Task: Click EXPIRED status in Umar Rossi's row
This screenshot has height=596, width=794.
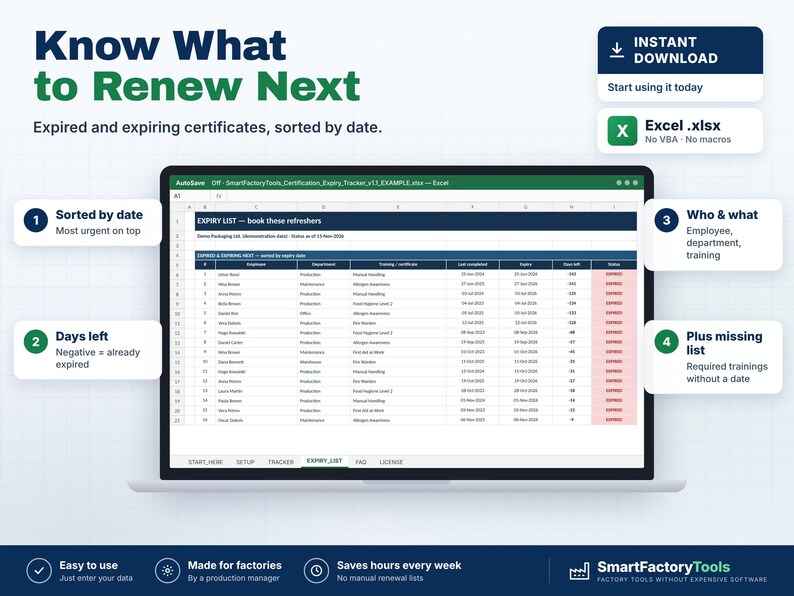Action: pos(614,274)
